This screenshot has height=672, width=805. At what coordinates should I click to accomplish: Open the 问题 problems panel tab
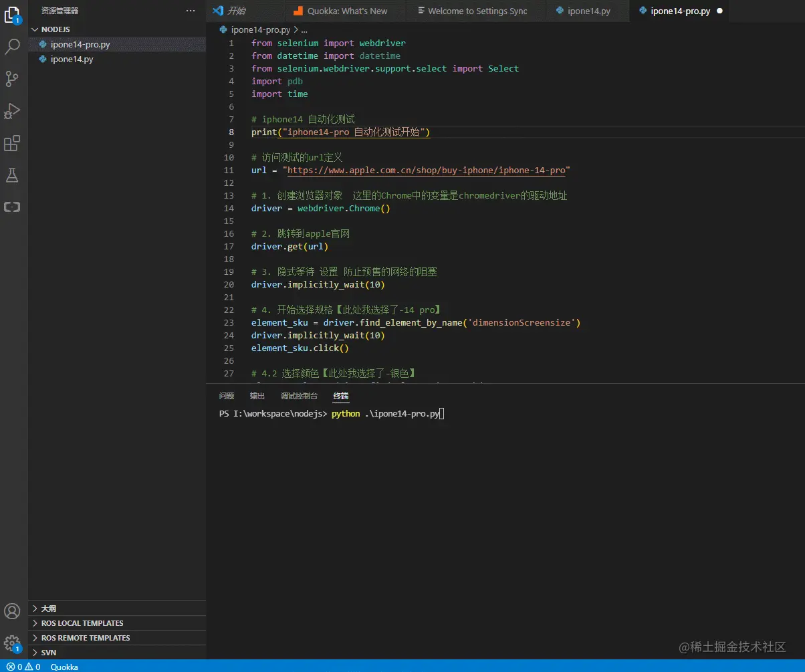pos(227,396)
